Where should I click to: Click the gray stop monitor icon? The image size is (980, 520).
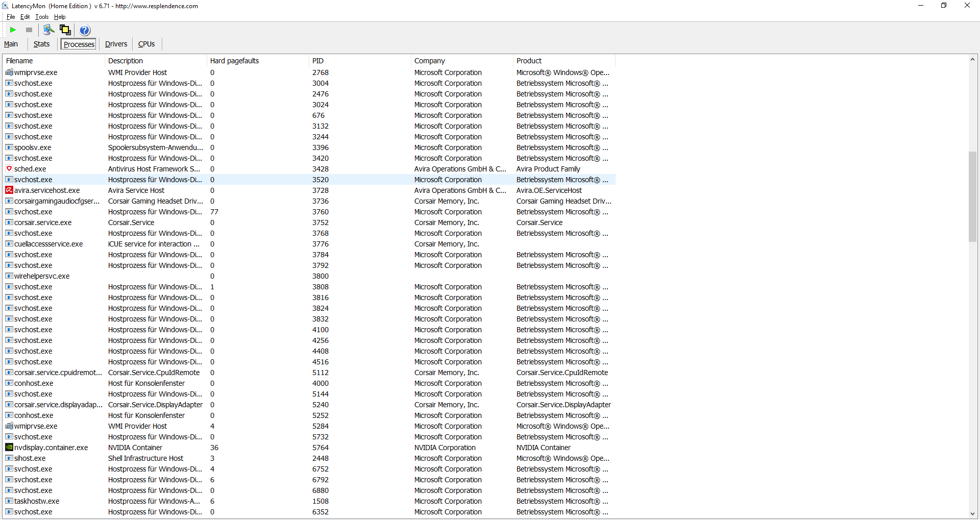29,30
